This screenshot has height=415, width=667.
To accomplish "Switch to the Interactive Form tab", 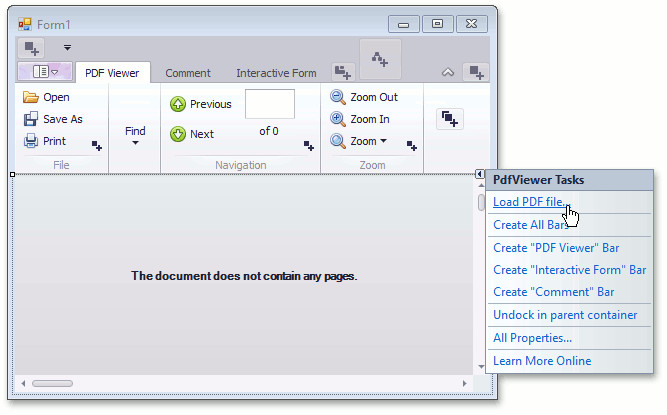I will [x=276, y=73].
